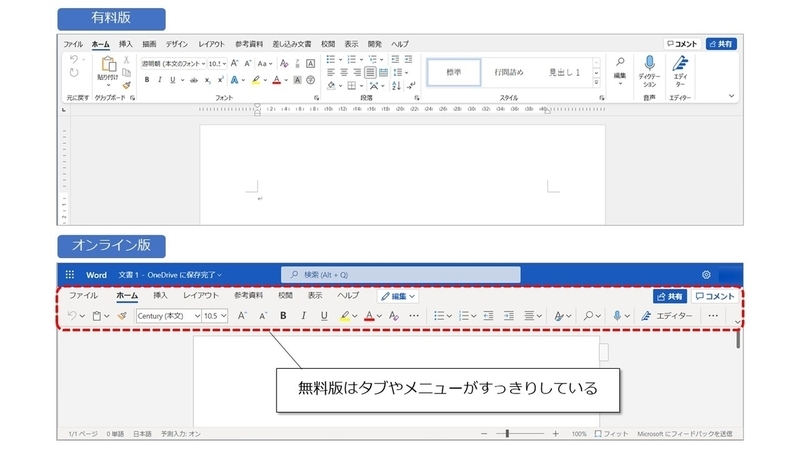Open the Century font dropdown in Word Online
This screenshot has width=800, height=450.
(x=197, y=316)
